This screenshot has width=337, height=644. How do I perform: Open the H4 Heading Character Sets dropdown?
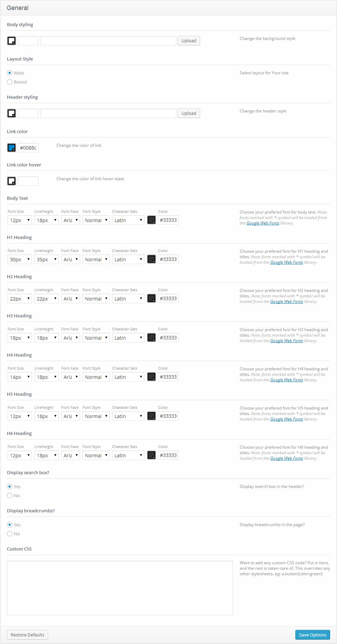128,377
